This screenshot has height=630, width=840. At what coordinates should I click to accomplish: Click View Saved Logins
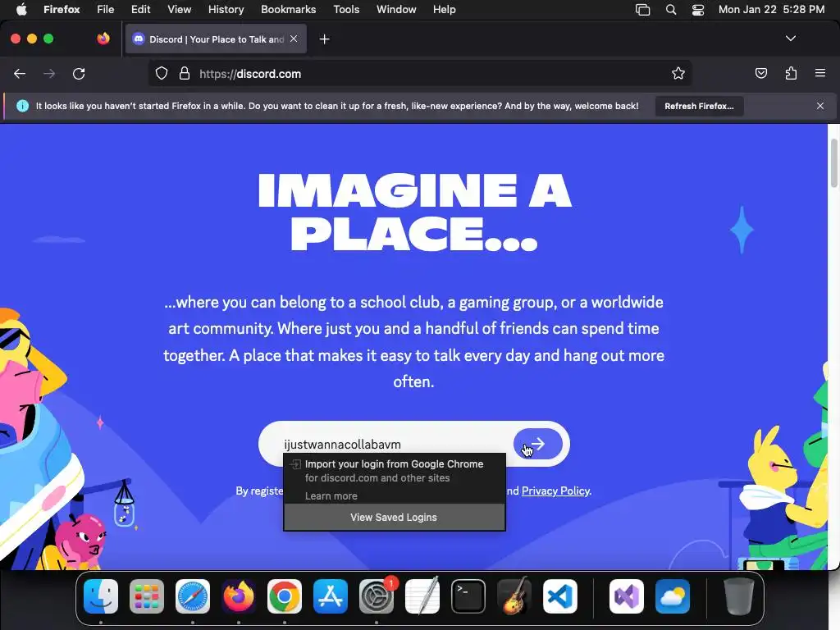pyautogui.click(x=394, y=518)
